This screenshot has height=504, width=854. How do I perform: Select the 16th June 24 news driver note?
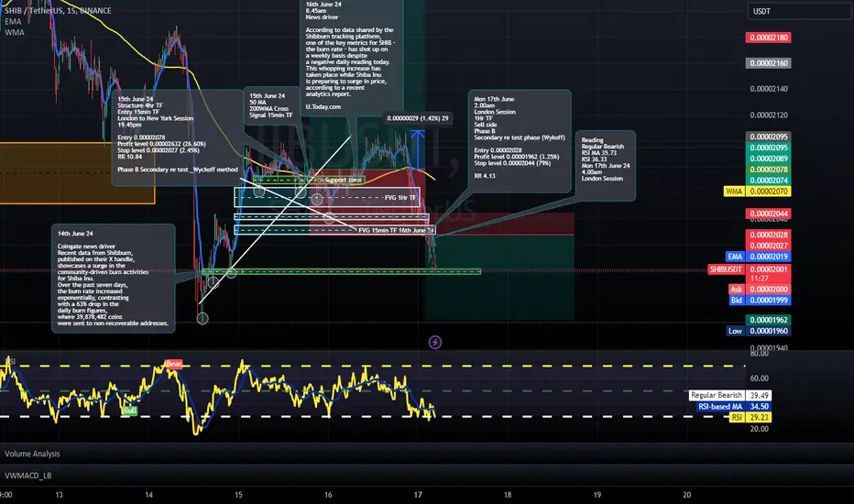(x=352, y=57)
